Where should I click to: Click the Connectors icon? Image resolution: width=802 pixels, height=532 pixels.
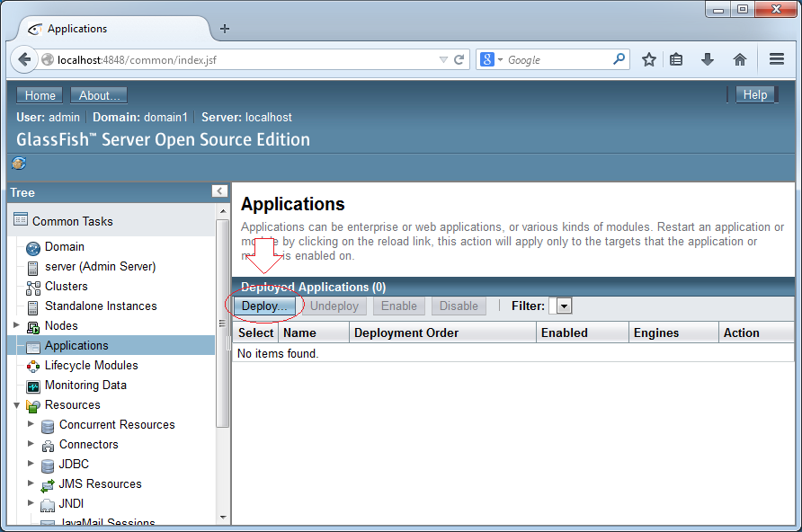[48, 446]
